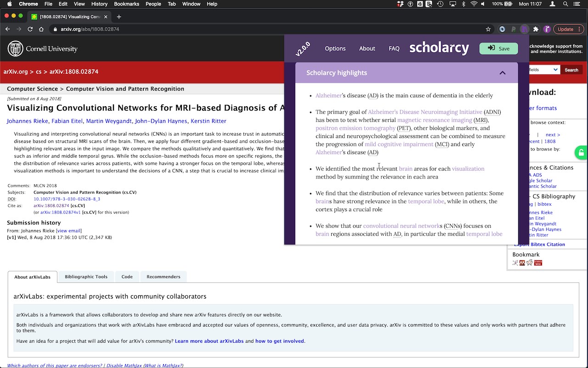Click the Alzheimer's Disease Neuroimaging Initiative link
Screen dimensions: 588x368
tap(425, 112)
